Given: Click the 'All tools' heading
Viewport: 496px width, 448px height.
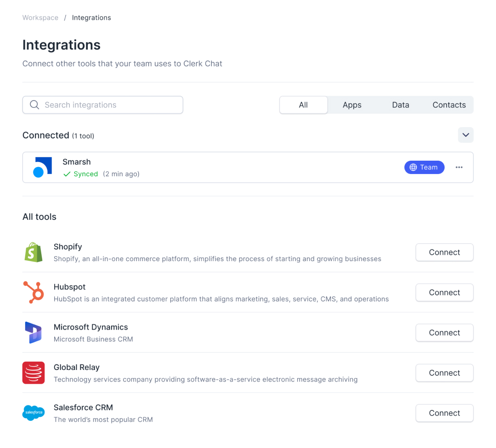Looking at the screenshot, I should click(39, 217).
